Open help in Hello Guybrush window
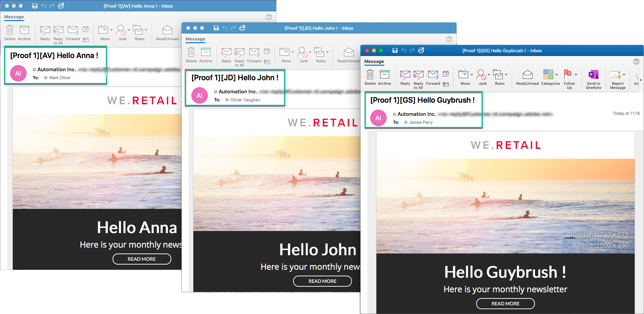644x314 pixels. [636, 62]
